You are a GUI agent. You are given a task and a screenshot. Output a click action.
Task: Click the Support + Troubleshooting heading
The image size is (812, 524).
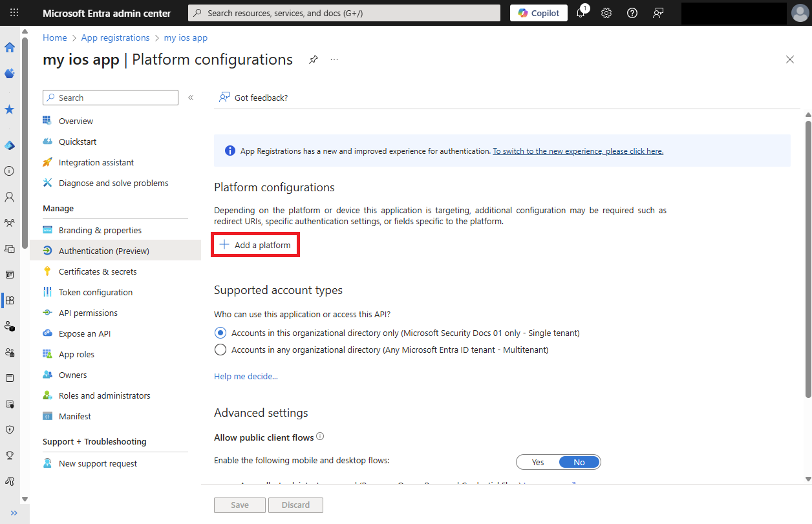(x=94, y=442)
